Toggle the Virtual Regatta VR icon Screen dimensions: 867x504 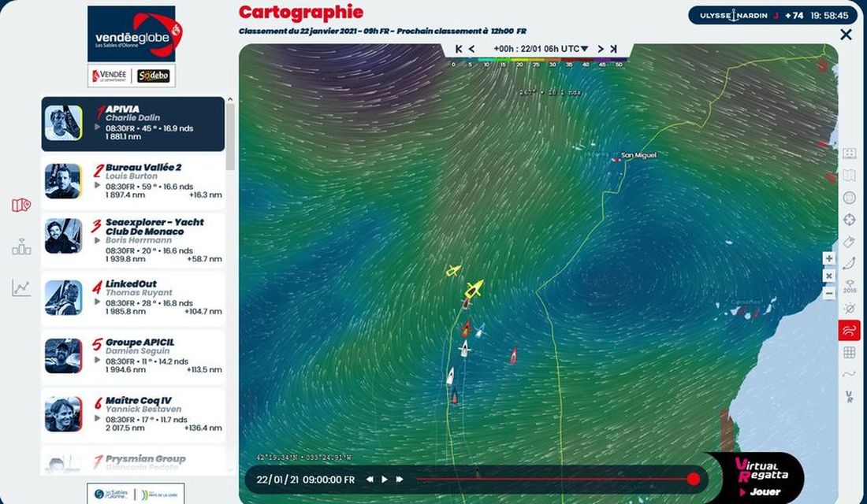(x=850, y=396)
